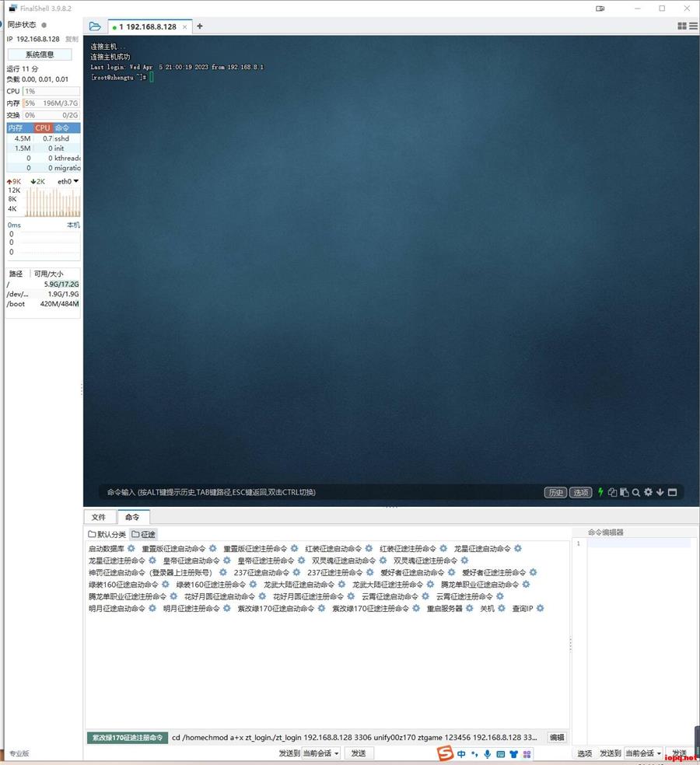Click the 内存 usage bar
The height and width of the screenshot is (765, 700).
pos(51,103)
